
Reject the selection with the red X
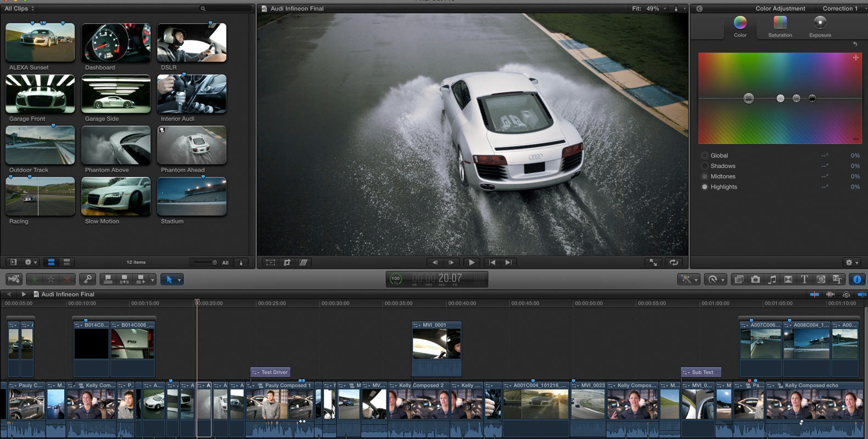(67, 279)
